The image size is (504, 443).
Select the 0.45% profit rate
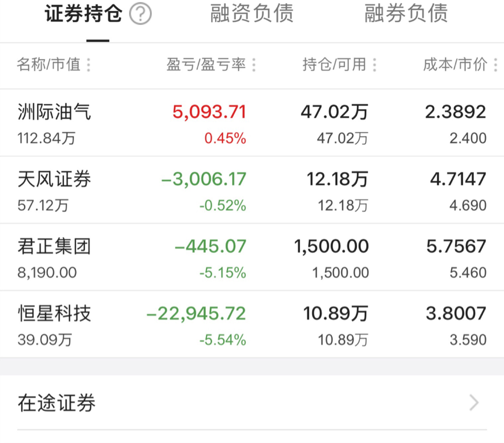(x=225, y=138)
